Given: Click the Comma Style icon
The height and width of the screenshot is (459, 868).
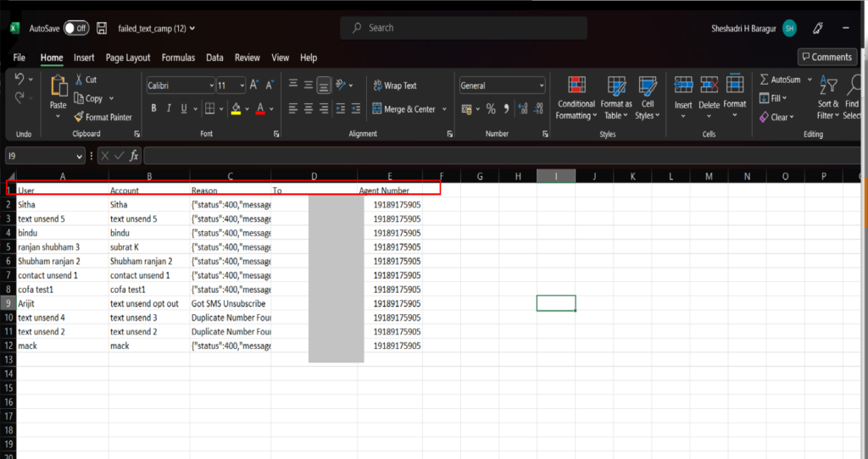Looking at the screenshot, I should click(x=506, y=109).
